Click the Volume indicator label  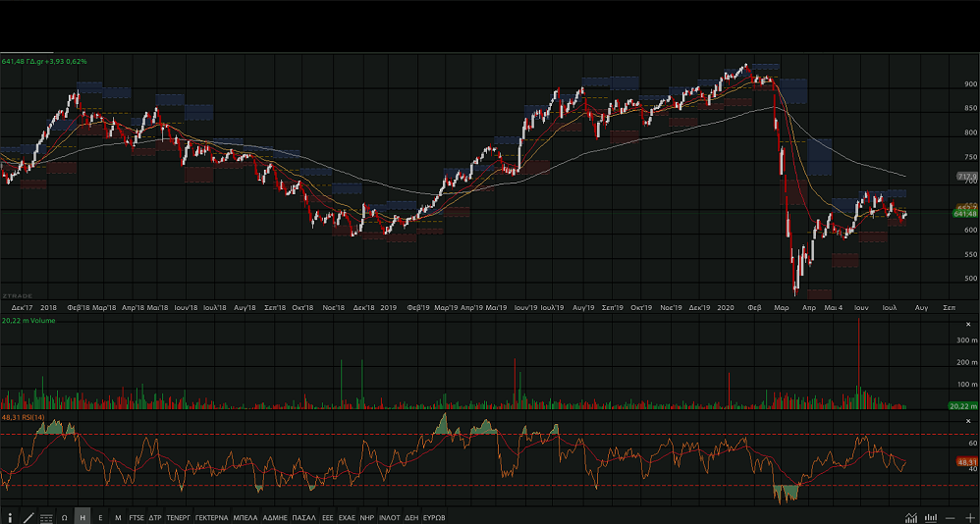point(27,320)
